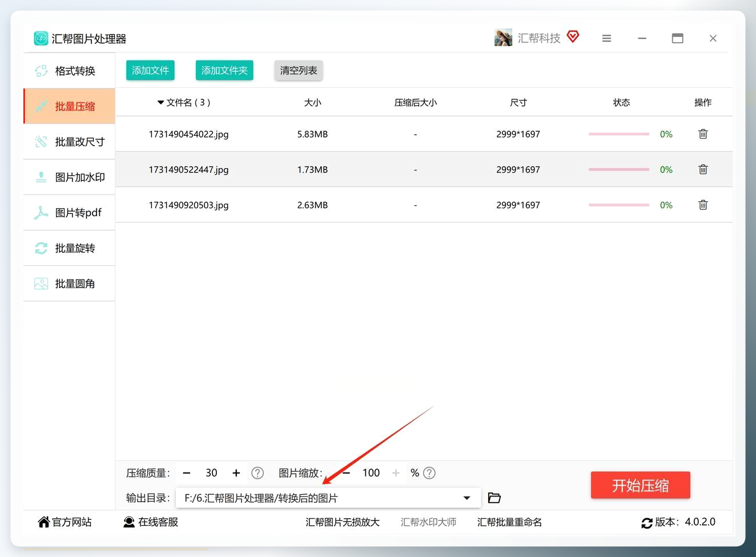Start compression with 开始压缩 button
This screenshot has width=756, height=557.
pos(640,485)
